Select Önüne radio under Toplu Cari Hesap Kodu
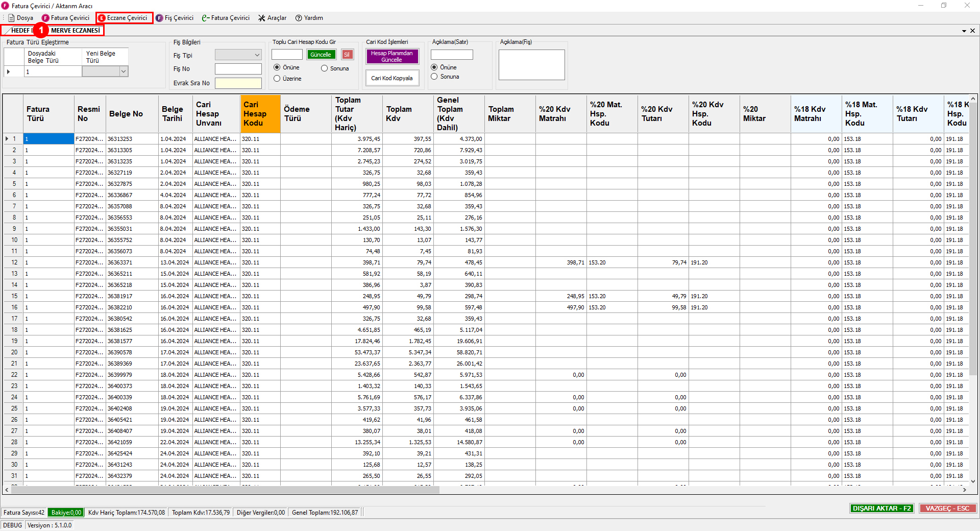Image resolution: width=980 pixels, height=531 pixels. pos(277,67)
